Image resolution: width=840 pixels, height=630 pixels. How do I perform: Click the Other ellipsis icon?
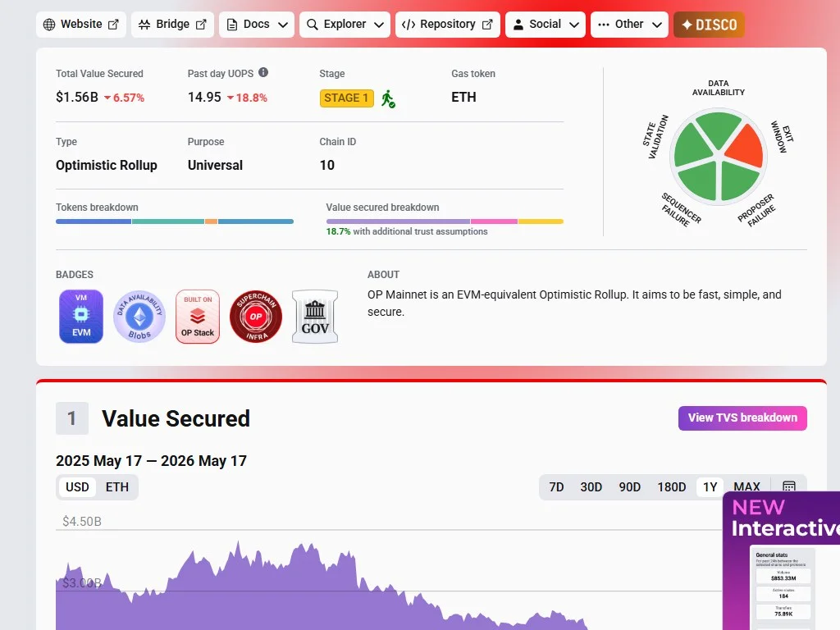click(x=604, y=25)
